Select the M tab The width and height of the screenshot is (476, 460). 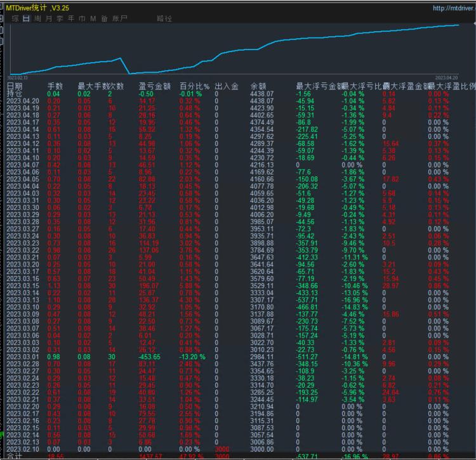pyautogui.click(x=93, y=19)
